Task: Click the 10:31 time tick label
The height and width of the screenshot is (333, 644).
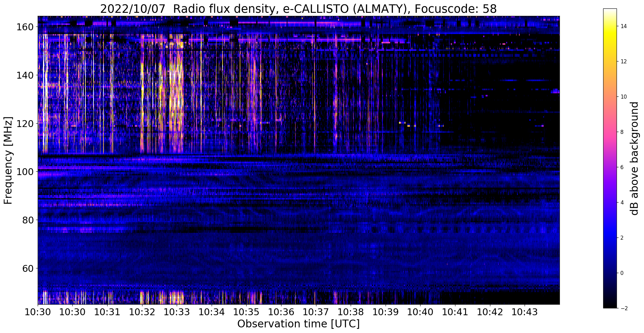Action: 108,312
